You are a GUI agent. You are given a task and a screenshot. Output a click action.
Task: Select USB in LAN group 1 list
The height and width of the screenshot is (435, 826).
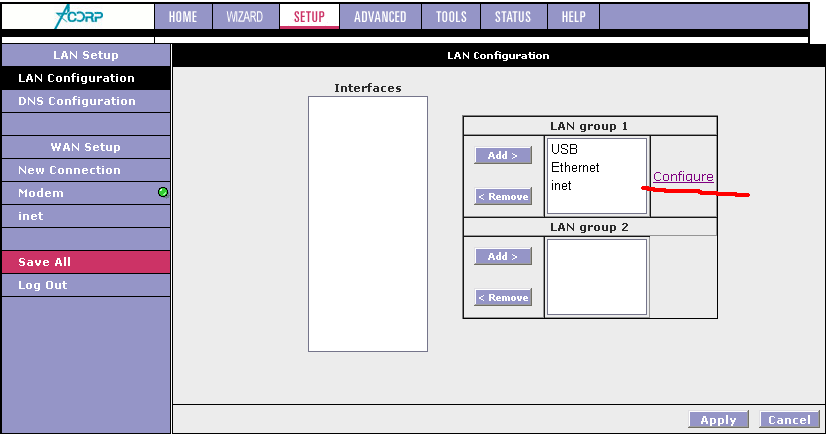(x=564, y=150)
